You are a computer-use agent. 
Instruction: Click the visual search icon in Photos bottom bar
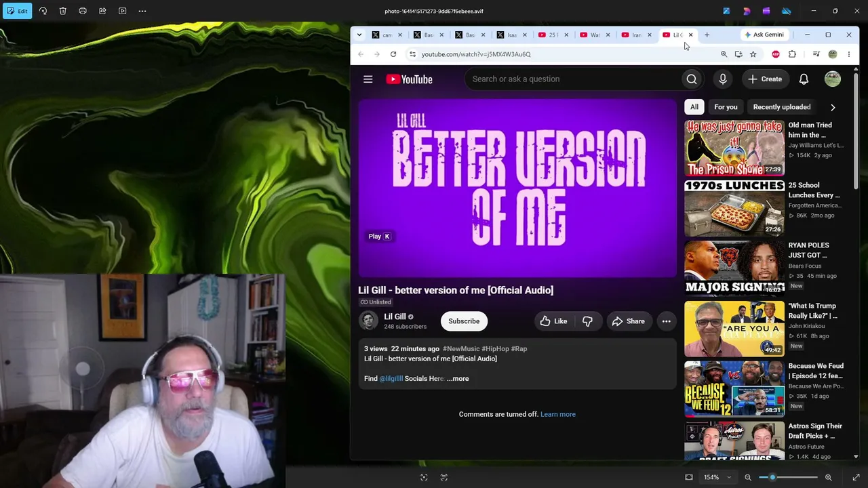pyautogui.click(x=424, y=477)
